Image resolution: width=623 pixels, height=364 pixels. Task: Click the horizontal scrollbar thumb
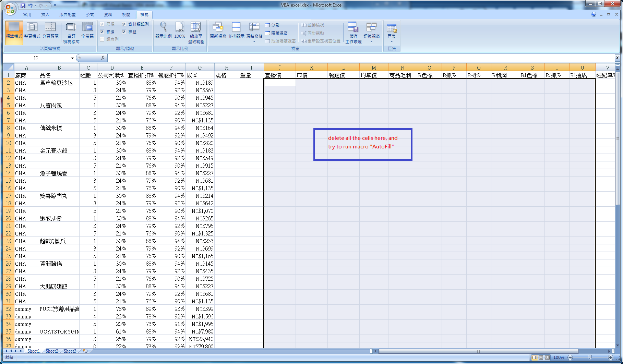(x=478, y=351)
